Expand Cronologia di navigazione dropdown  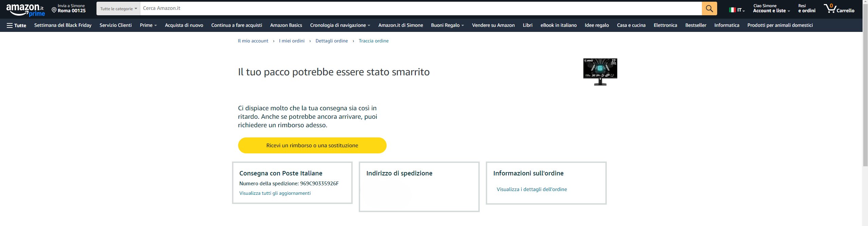click(340, 25)
